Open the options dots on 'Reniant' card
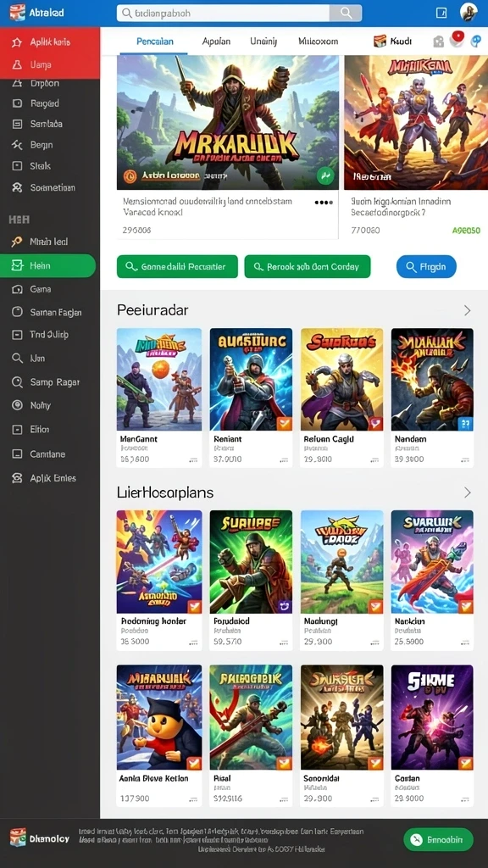 pos(284,460)
